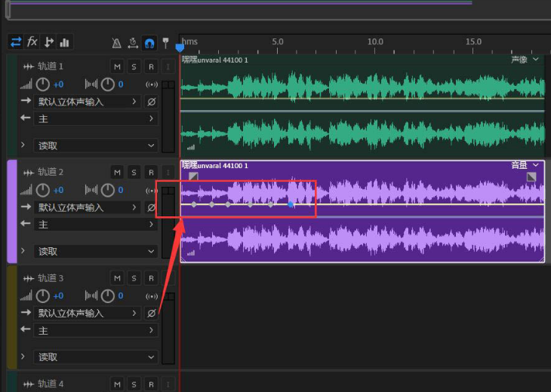Arm 轨道 4 for record
Screen dimensions: 551x392
(151, 384)
